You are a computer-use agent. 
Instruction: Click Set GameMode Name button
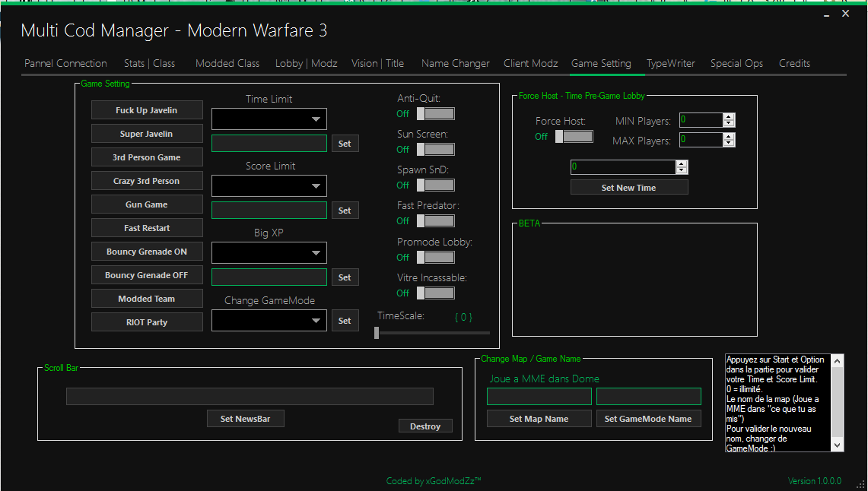pos(648,419)
